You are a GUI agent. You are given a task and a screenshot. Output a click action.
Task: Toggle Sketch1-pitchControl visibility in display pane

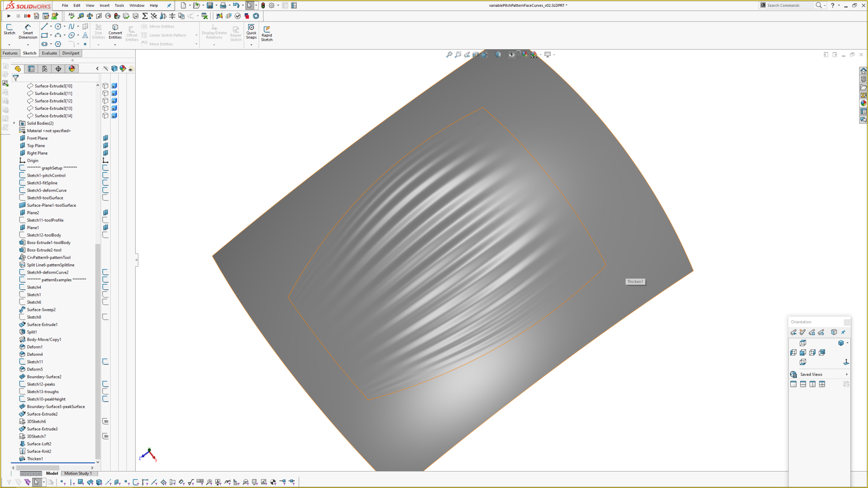(106, 175)
